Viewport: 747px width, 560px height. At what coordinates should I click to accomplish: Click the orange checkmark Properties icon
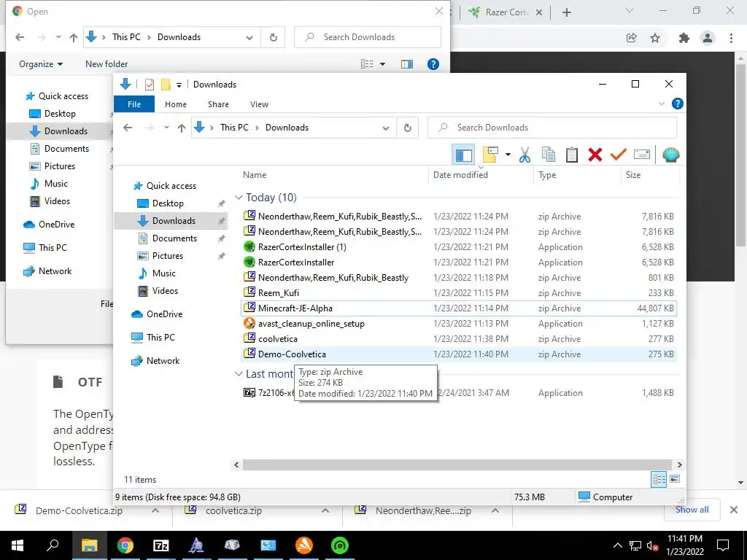[x=619, y=155]
